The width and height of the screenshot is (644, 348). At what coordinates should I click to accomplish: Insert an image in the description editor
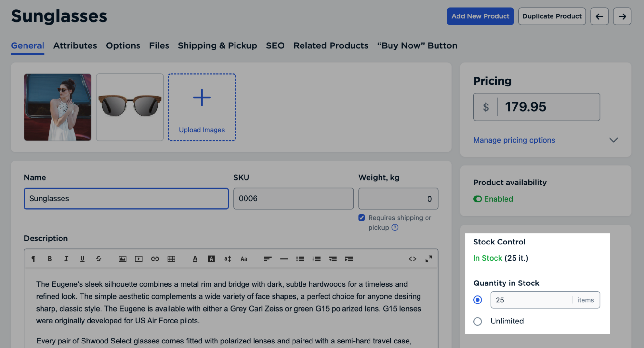pos(123,259)
